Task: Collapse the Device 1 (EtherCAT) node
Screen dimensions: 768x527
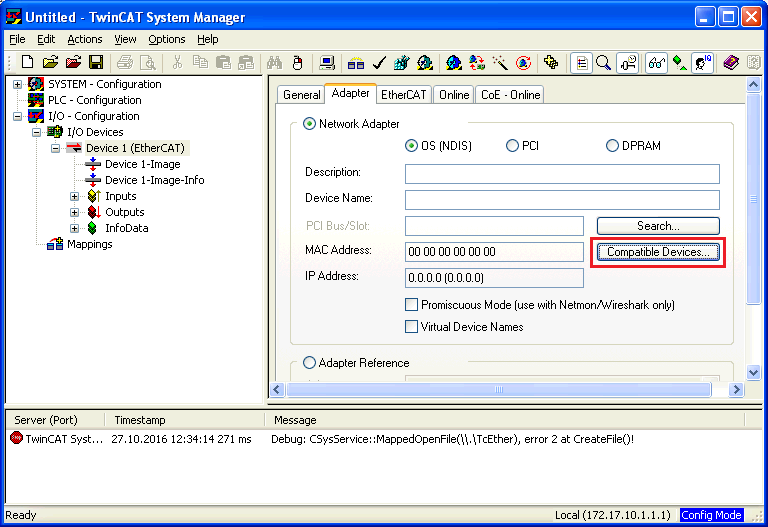Action: 56,148
